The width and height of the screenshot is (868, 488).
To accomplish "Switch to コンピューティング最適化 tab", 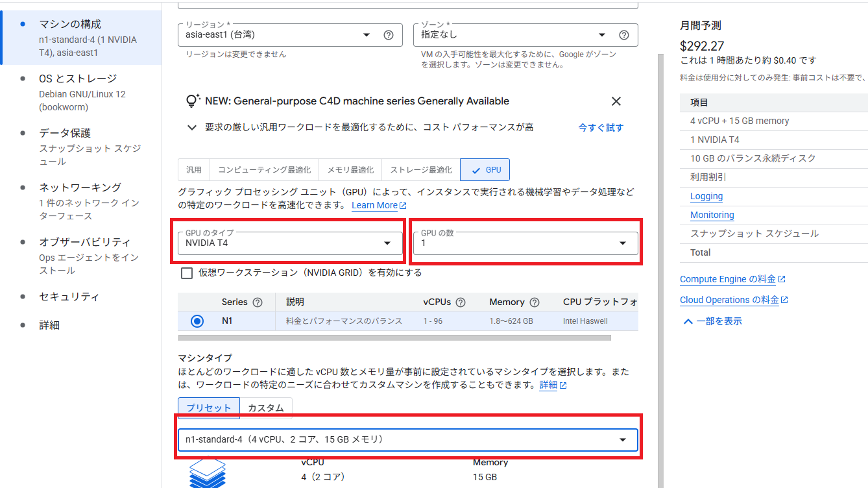I will (264, 170).
